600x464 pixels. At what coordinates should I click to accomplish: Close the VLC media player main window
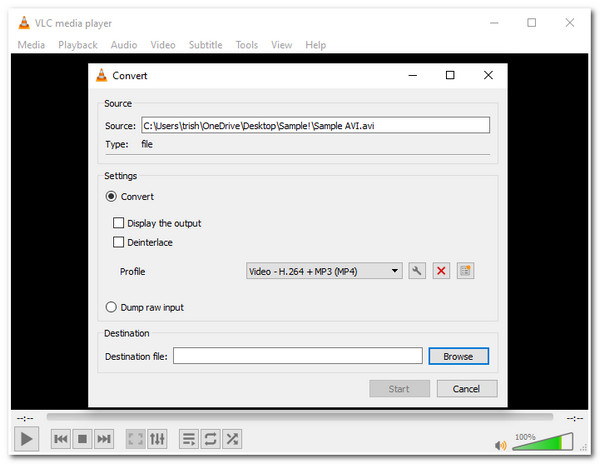click(570, 23)
